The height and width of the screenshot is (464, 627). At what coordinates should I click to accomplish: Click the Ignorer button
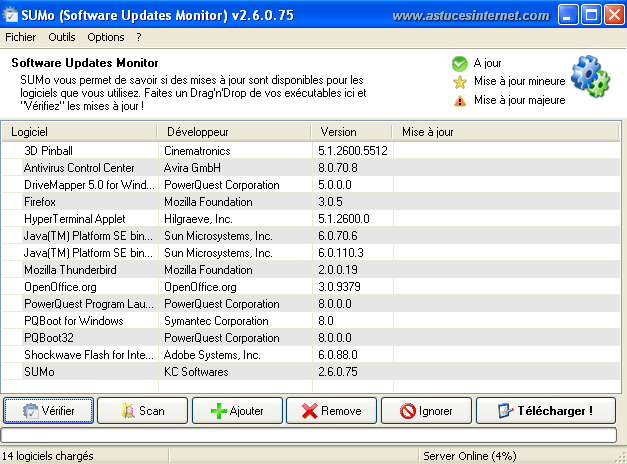click(x=426, y=410)
